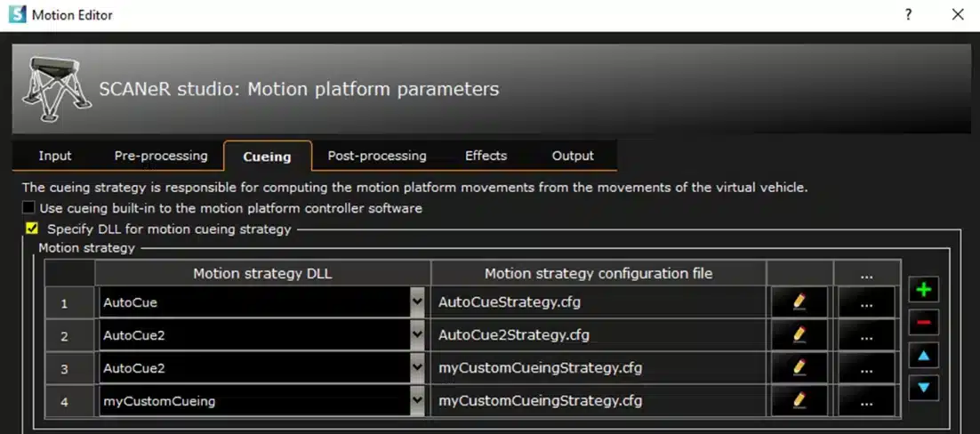Open the Effects tab
Image resolution: width=980 pixels, height=434 pixels.
coord(486,156)
